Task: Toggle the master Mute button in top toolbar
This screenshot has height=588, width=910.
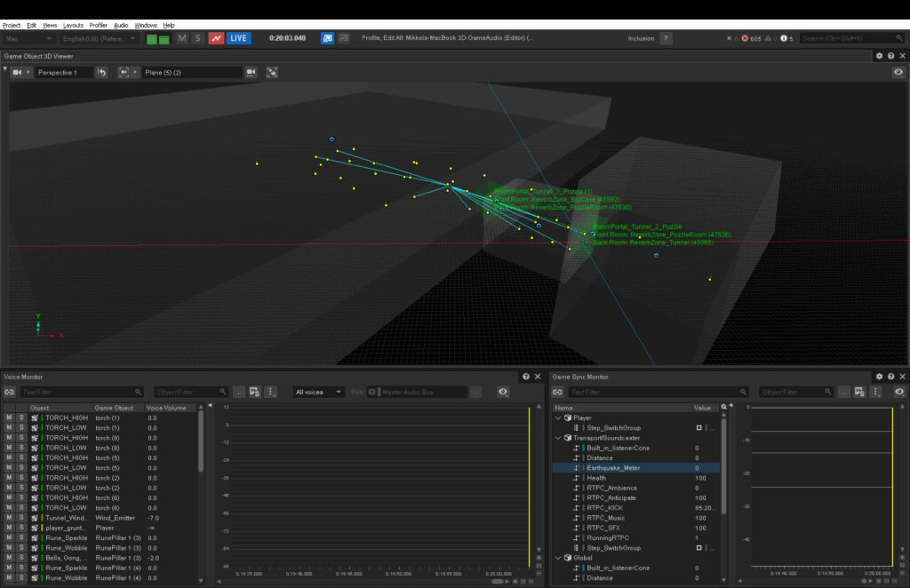Action: tap(182, 38)
